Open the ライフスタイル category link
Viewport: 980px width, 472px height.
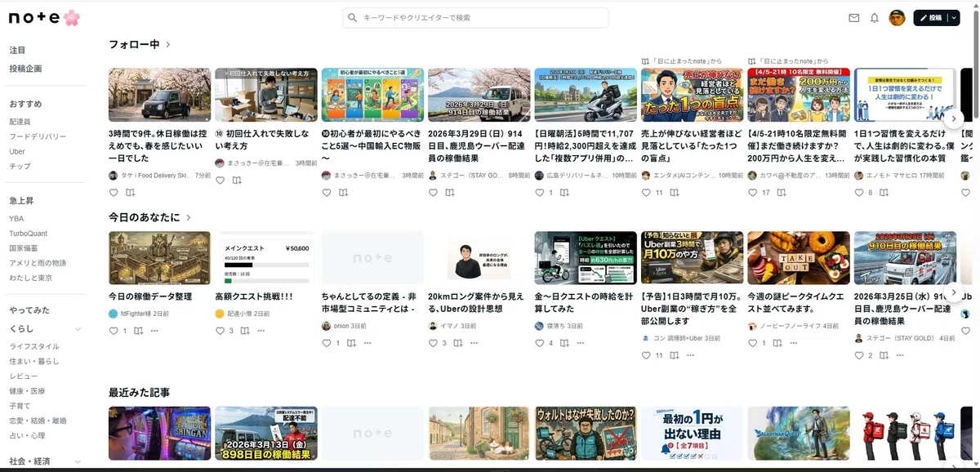(34, 346)
